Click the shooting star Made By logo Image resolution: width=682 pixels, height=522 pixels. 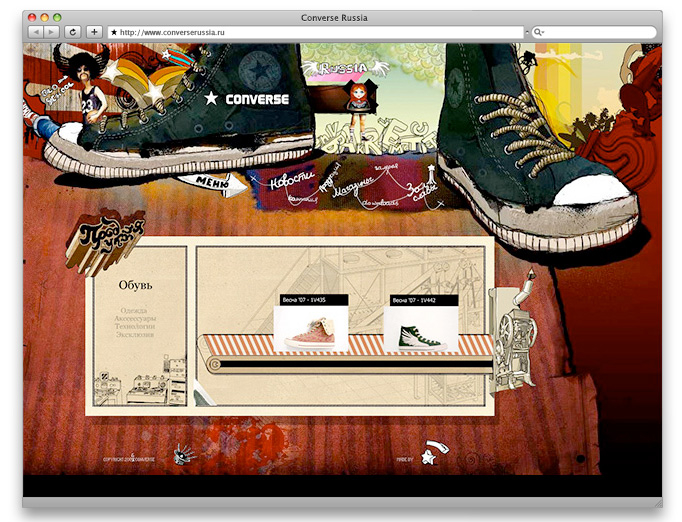tap(434, 452)
